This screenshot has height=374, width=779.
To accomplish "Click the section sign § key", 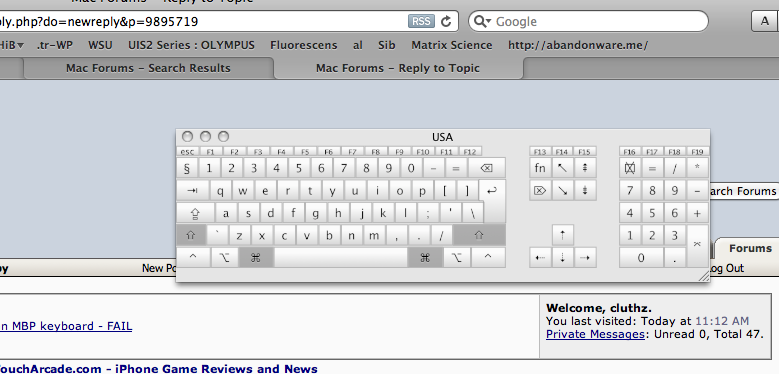I will point(187,168).
